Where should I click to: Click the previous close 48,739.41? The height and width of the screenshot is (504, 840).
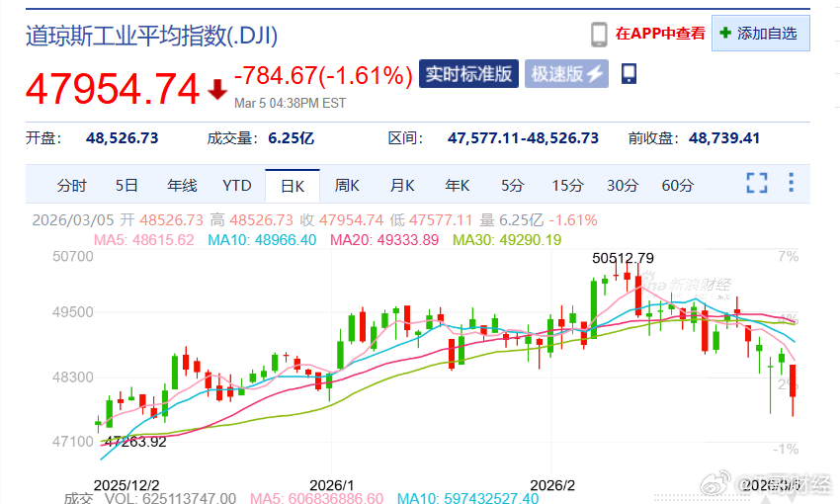click(x=724, y=138)
